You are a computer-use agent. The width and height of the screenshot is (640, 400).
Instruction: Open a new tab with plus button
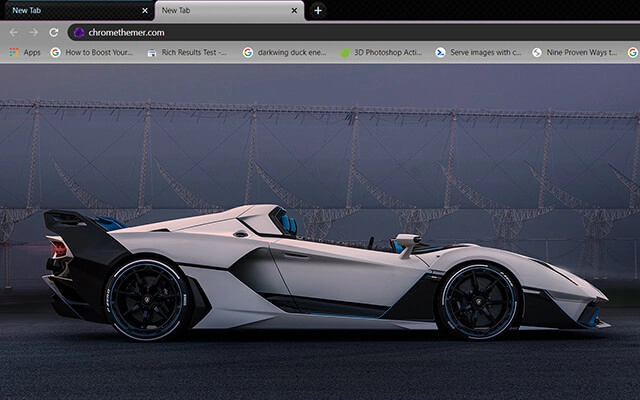(x=318, y=11)
